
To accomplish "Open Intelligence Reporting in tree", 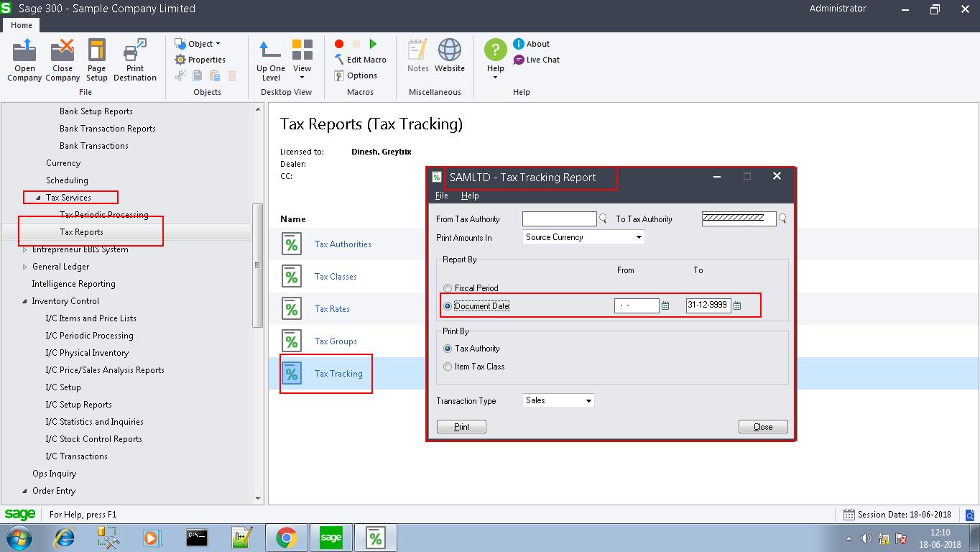I will tap(73, 284).
